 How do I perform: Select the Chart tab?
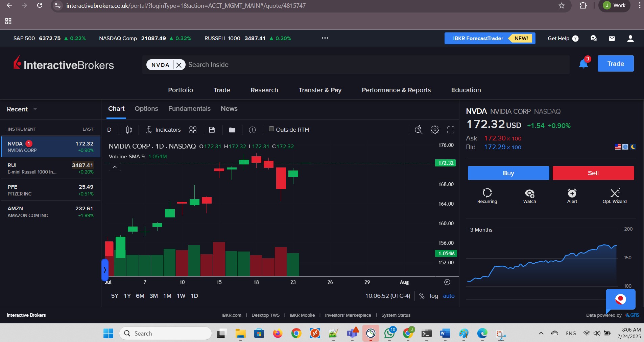(x=116, y=109)
